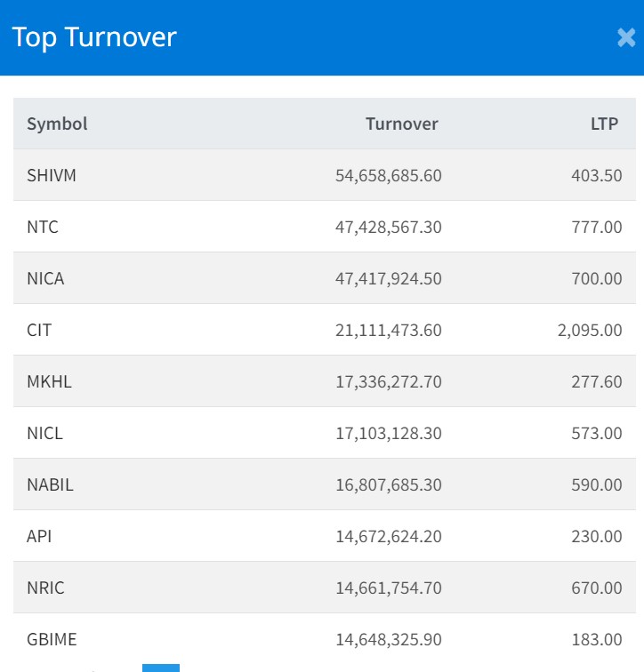Click the CIT symbol
This screenshot has height=672, width=644.
click(x=39, y=330)
